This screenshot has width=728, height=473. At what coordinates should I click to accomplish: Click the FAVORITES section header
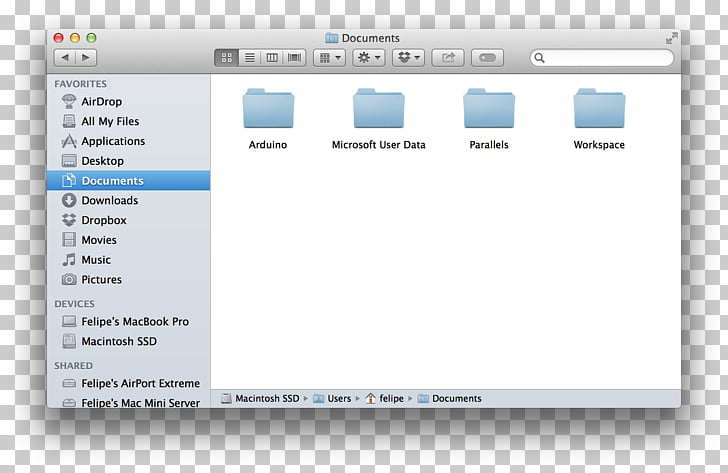tap(80, 84)
